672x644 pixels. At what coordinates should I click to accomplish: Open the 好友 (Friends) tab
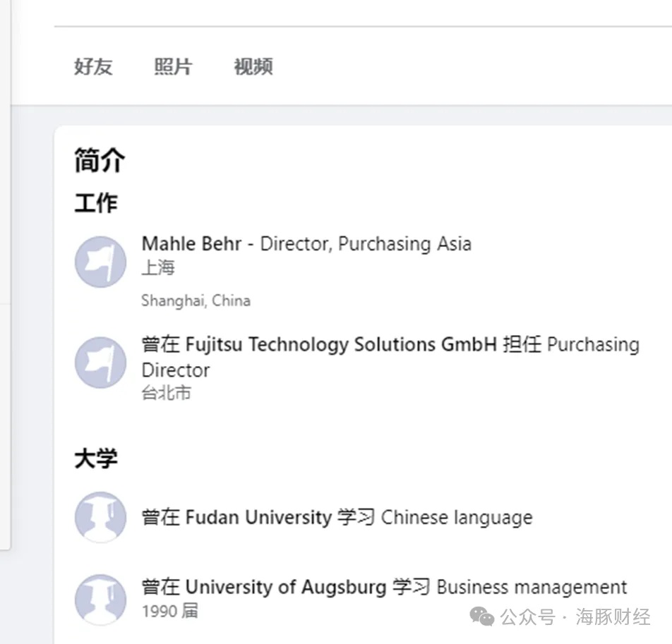[93, 67]
